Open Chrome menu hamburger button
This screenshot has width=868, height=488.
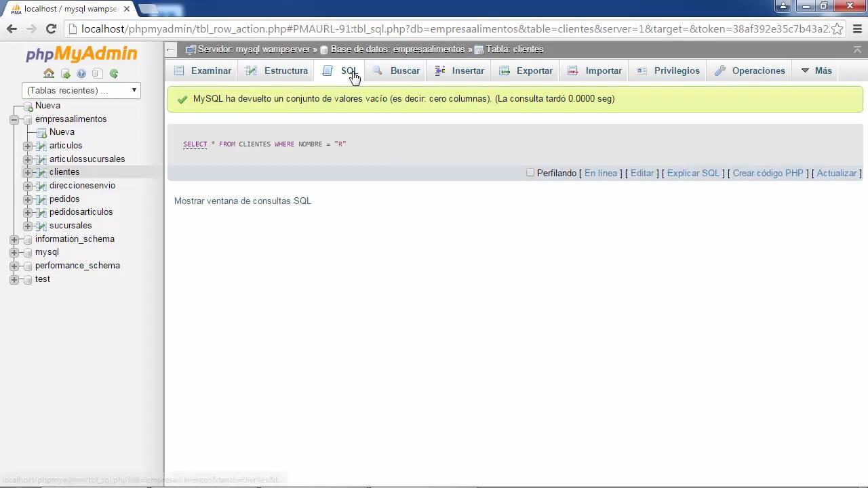856,28
